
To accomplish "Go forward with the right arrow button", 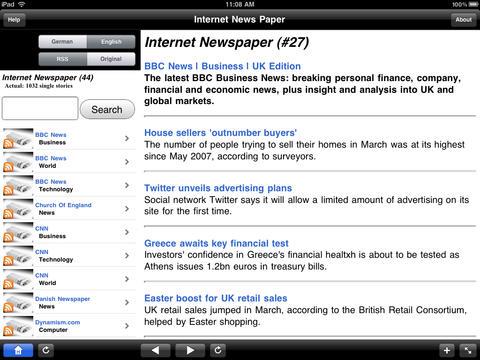I will 190,350.
